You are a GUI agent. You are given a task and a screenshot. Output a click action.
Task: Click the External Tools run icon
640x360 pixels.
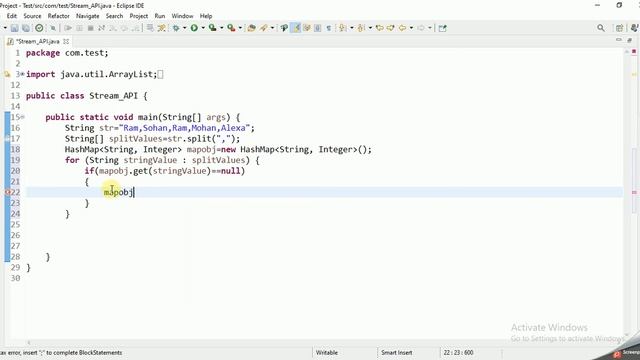pyautogui.click(x=231, y=28)
